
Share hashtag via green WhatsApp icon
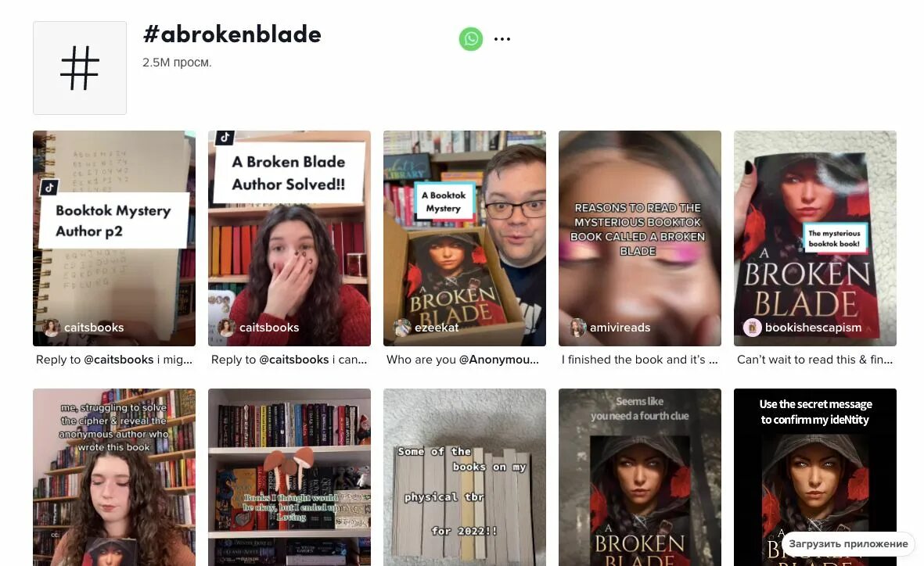click(471, 39)
